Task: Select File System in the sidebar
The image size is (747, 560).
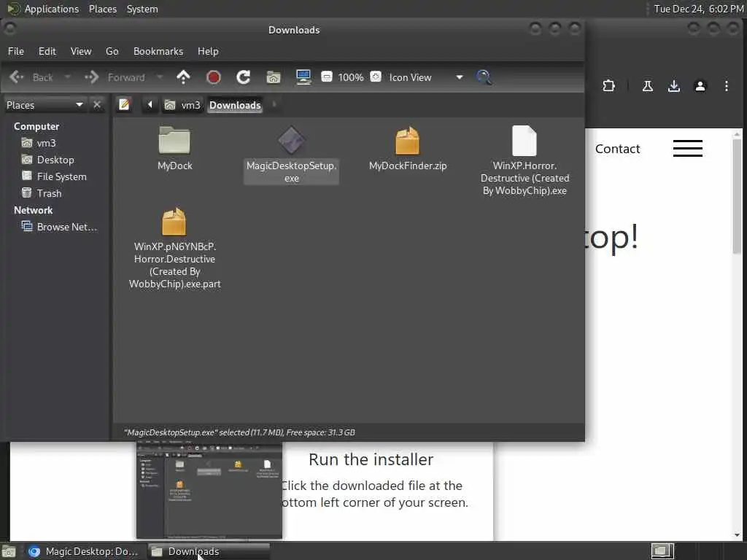Action: tap(54, 176)
